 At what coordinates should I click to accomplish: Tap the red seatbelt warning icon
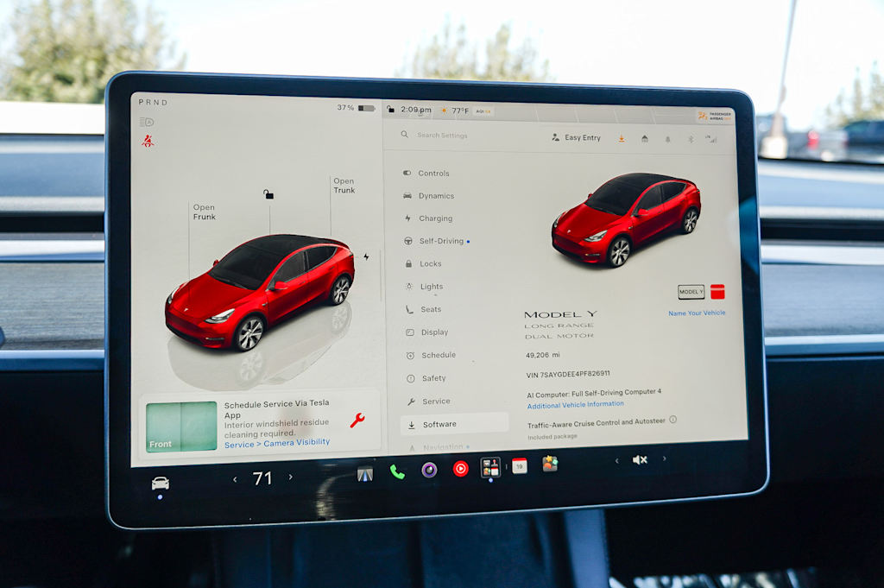(x=148, y=141)
